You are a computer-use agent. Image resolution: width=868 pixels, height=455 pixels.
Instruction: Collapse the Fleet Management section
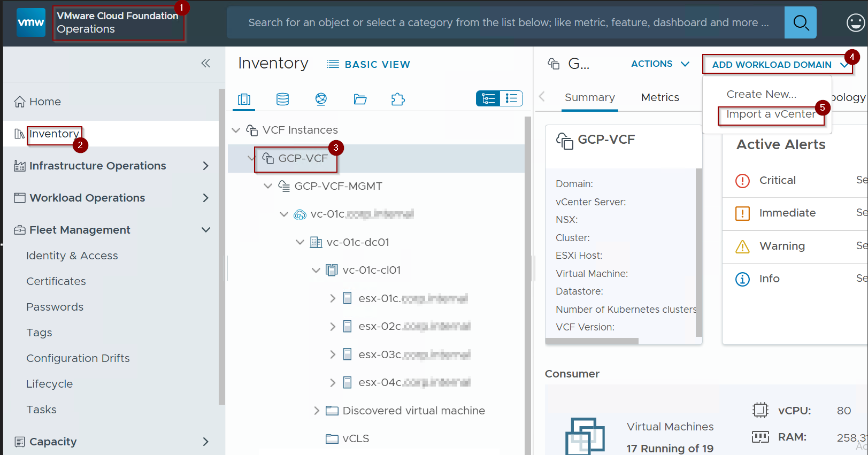point(205,230)
